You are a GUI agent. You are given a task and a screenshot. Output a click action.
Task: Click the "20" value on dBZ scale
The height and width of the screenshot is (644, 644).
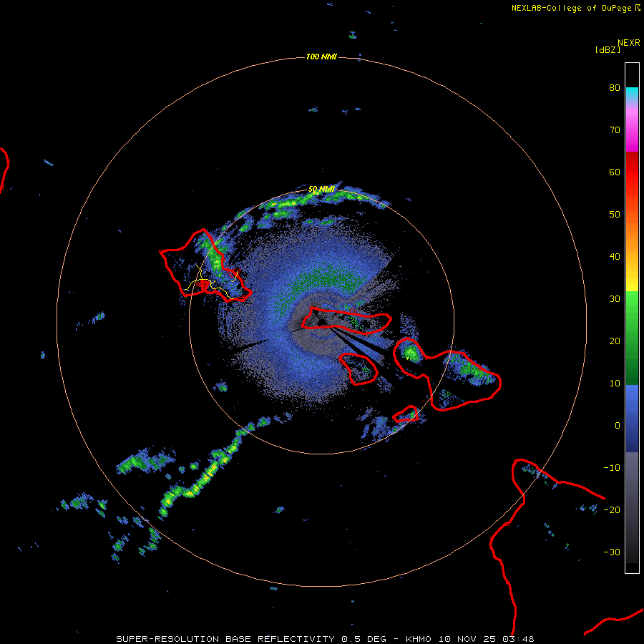pyautogui.click(x=615, y=341)
